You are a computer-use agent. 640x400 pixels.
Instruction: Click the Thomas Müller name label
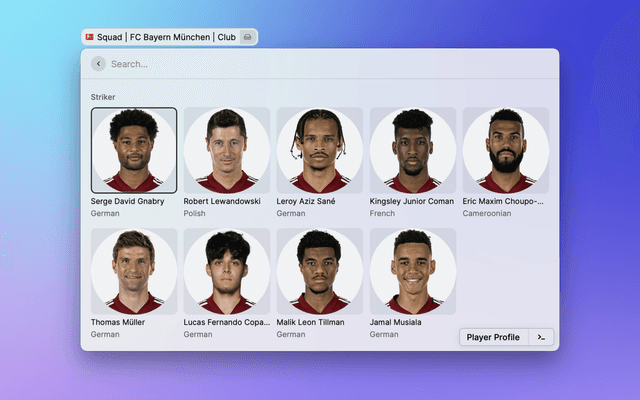(118, 322)
